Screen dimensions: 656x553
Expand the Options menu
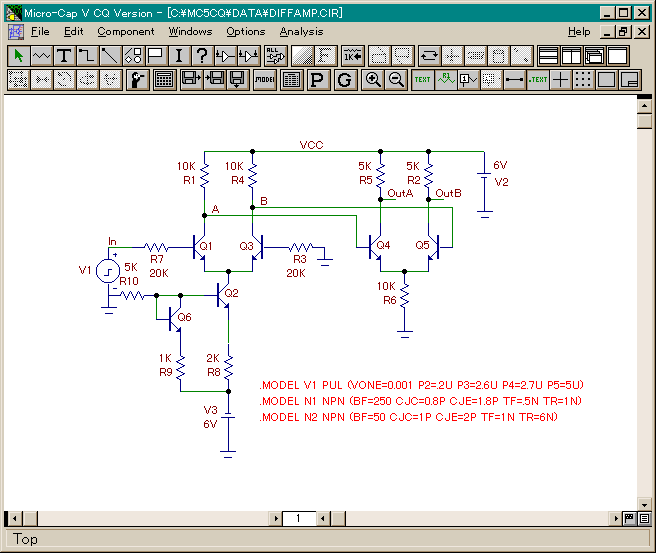pyautogui.click(x=245, y=32)
